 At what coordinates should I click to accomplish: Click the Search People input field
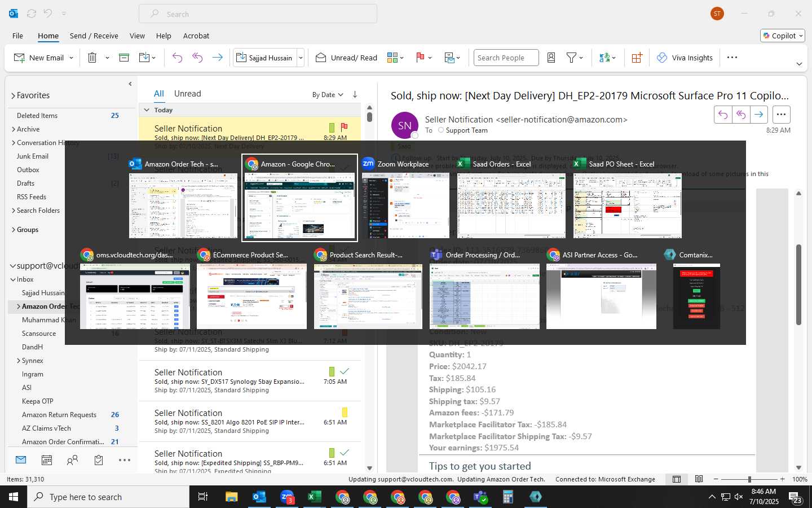[x=506, y=58]
